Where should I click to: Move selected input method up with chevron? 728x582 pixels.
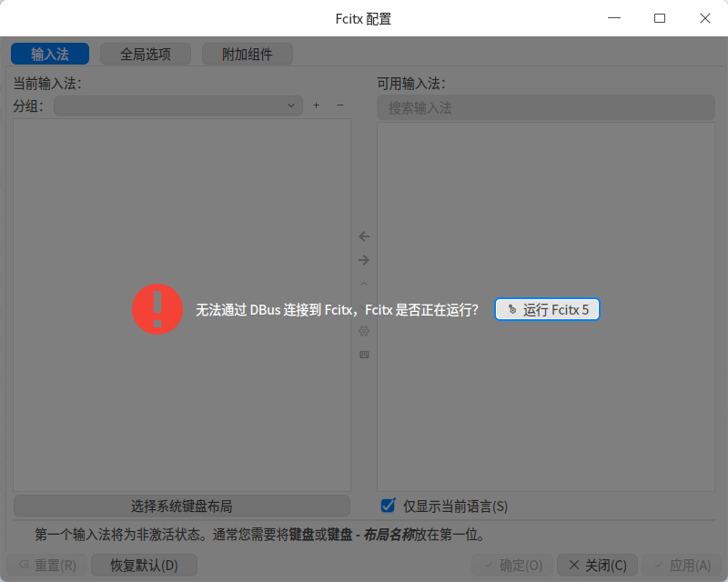[x=364, y=284]
